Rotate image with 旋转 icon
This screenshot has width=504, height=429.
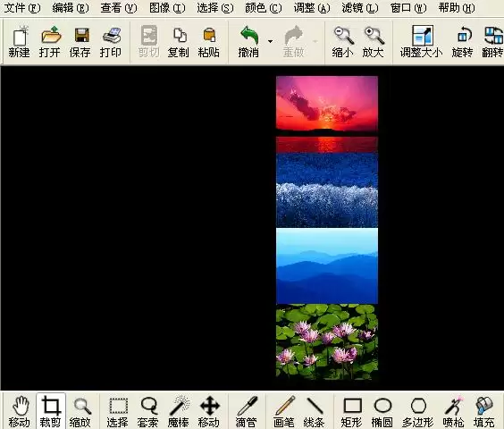coord(463,42)
